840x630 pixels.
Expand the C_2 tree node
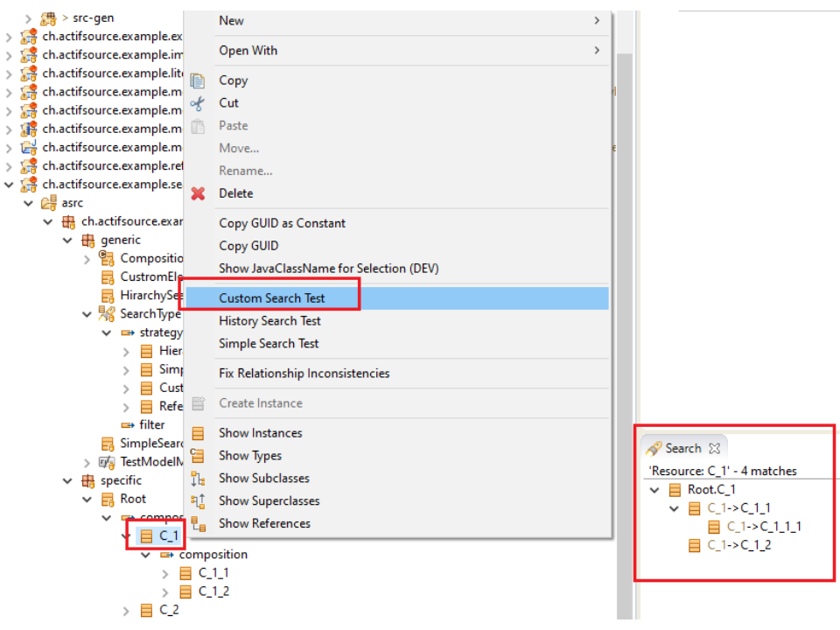(x=127, y=610)
